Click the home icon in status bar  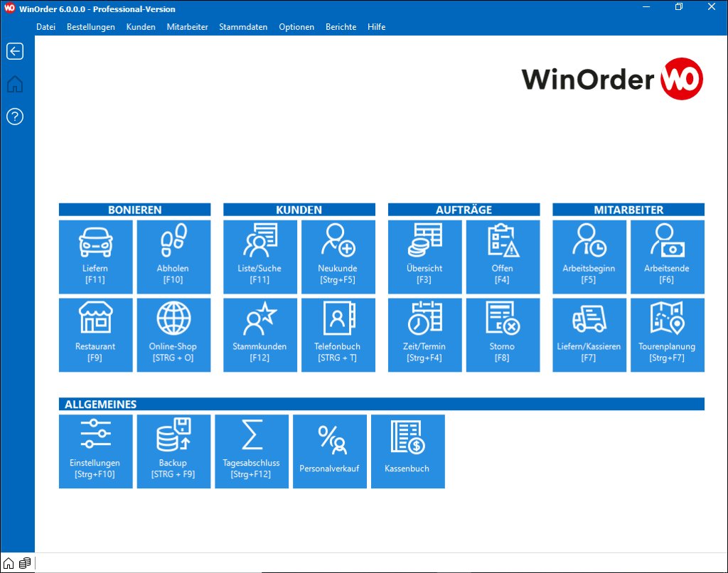point(9,563)
